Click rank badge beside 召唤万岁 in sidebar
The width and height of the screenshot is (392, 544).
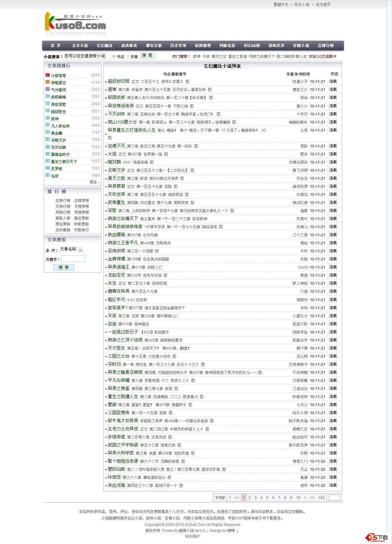coord(47,140)
